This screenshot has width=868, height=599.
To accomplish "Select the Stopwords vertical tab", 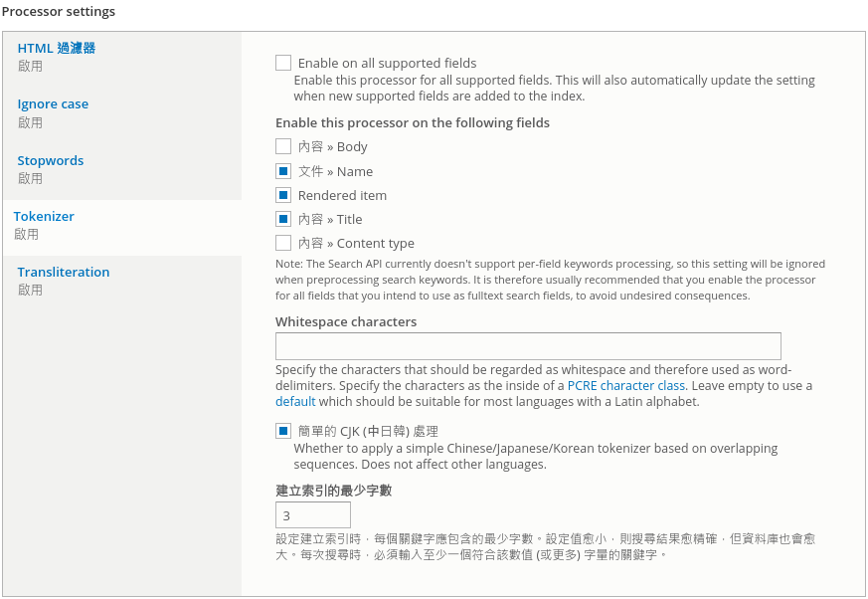I will [51, 160].
